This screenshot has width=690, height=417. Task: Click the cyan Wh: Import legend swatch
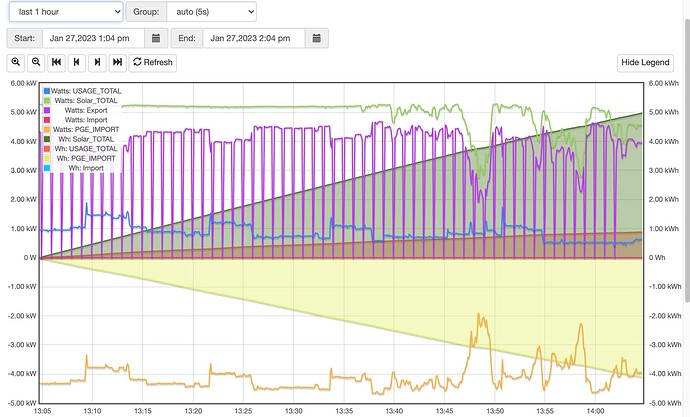(x=47, y=168)
